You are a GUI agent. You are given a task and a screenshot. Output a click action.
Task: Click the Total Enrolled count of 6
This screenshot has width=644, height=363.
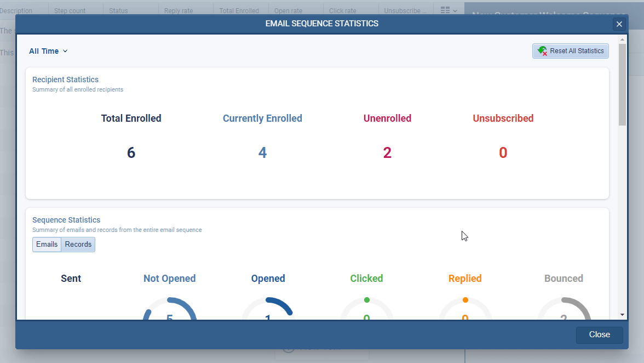pyautogui.click(x=131, y=153)
